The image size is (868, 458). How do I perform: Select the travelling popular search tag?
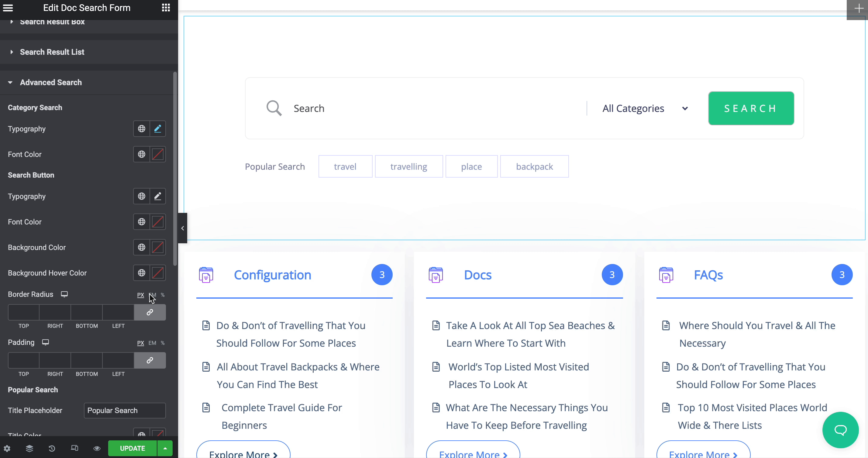coord(408,167)
